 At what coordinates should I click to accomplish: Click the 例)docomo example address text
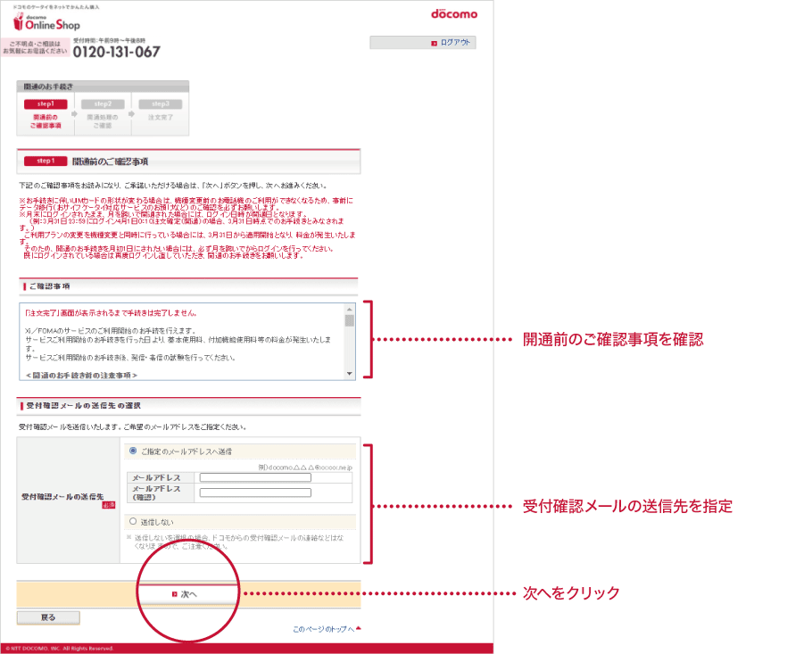(x=305, y=467)
